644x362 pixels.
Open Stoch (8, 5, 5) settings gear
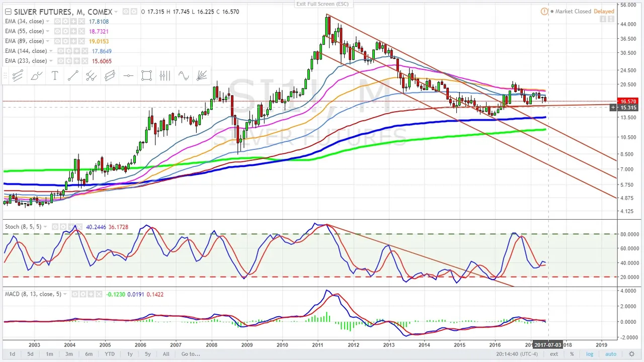click(63, 227)
